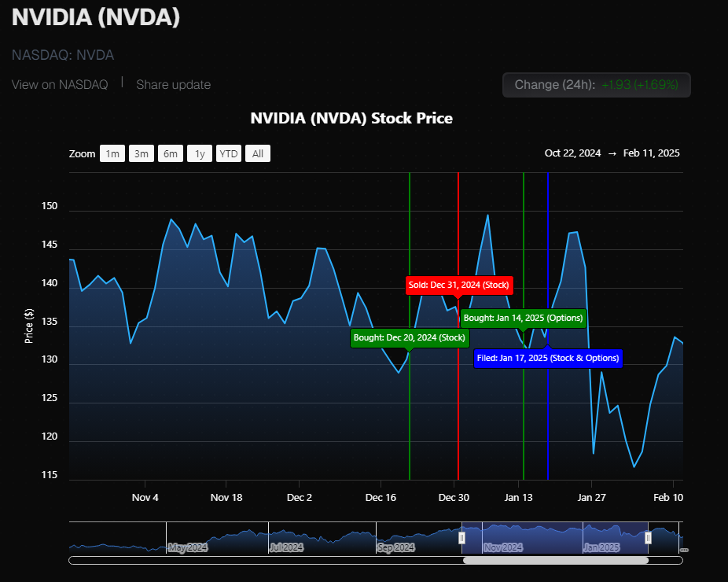Screen dimensions: 728x582
Task: Click the Sold: Dec 31, 2024 flag
Action: [x=458, y=285]
